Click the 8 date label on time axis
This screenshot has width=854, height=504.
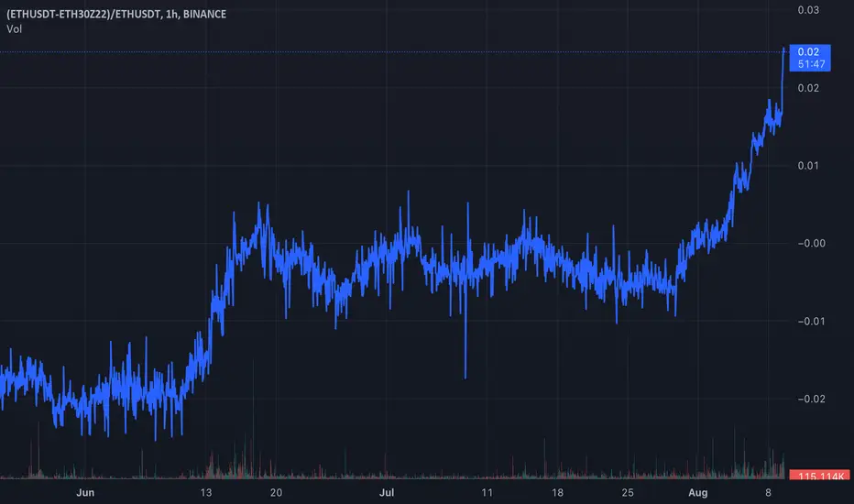click(768, 493)
